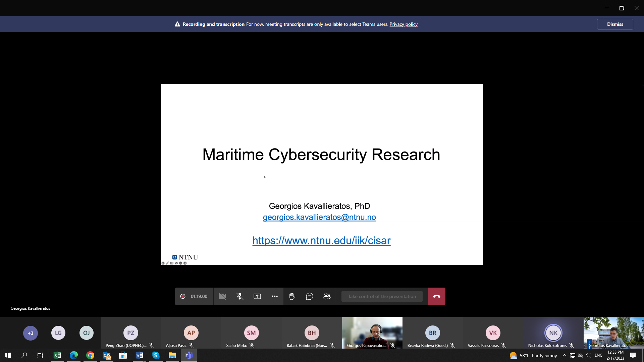The width and height of the screenshot is (644, 362).
Task: Dismiss the recording and transcription banner
Action: pos(615,24)
